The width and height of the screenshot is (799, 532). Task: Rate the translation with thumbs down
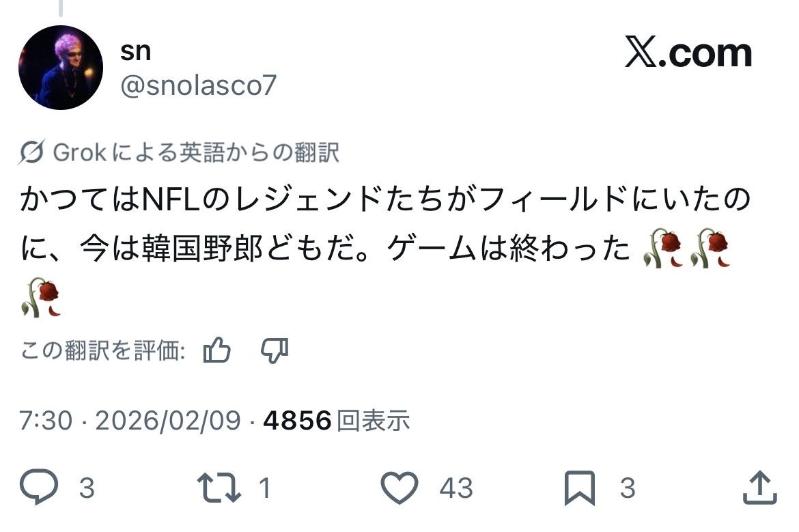[275, 352]
